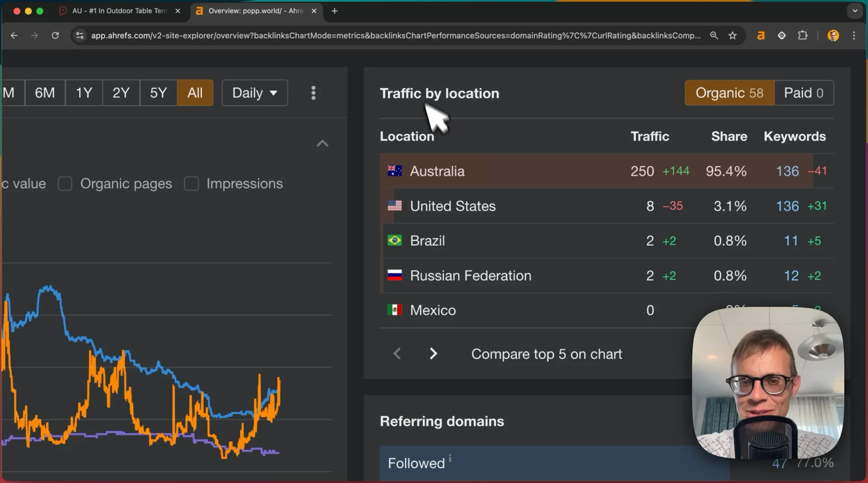Select the 6M time range
Screen dimensions: 868x483
[x=45, y=93]
